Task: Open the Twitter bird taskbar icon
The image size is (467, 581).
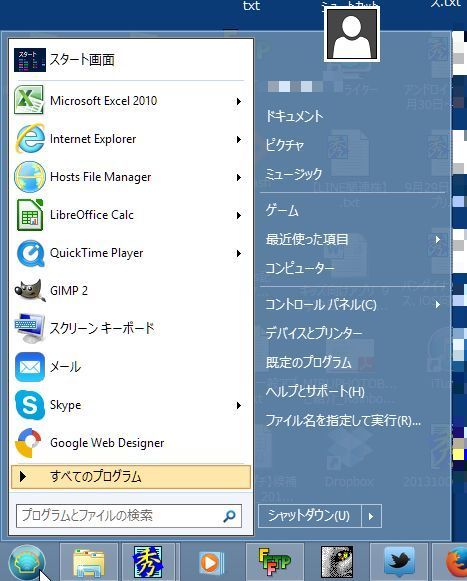Action: pos(399,561)
